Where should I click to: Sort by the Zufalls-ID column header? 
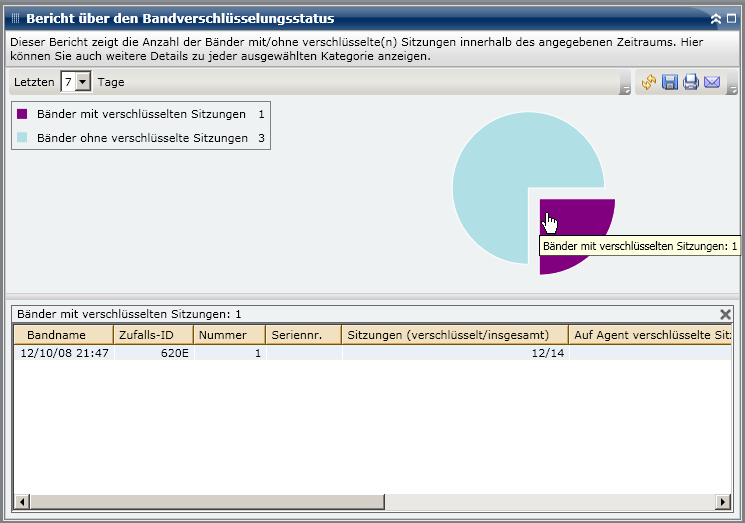coord(153,335)
